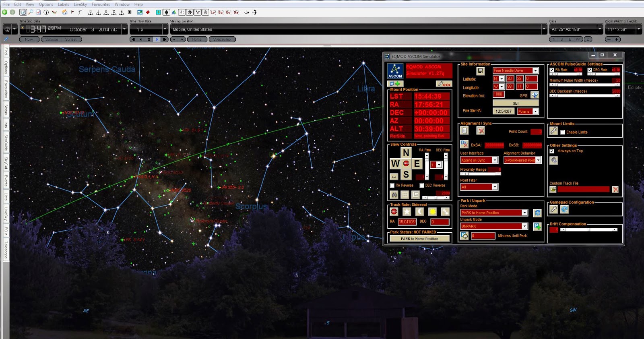Open the LiveSky menu
This screenshot has height=339, width=644.
coord(80,4)
